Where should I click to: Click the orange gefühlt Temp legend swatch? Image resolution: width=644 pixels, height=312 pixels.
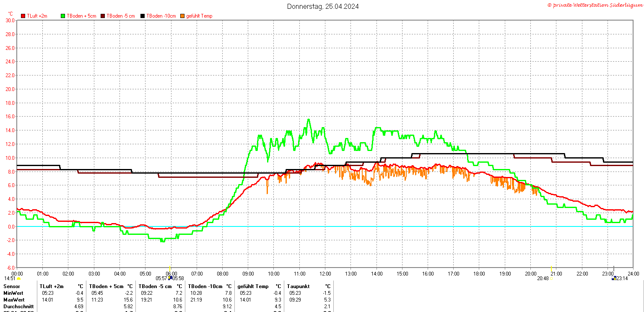coord(182,16)
